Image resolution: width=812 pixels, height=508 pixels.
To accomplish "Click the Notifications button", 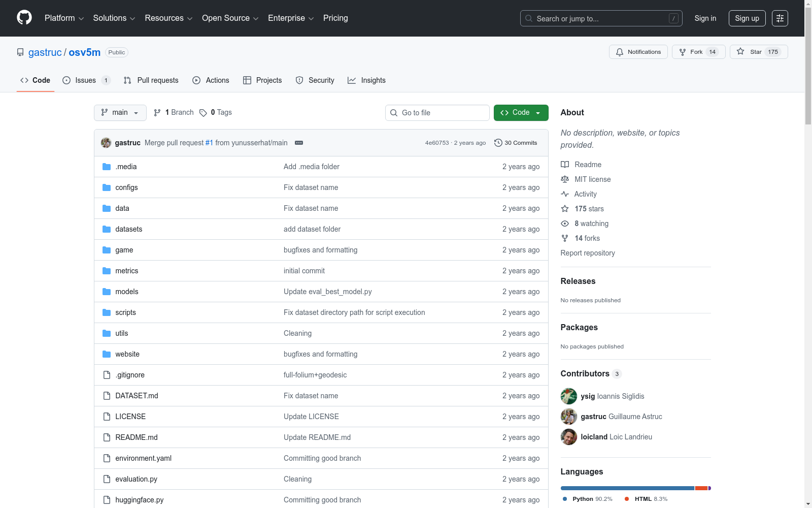I will pyautogui.click(x=638, y=52).
